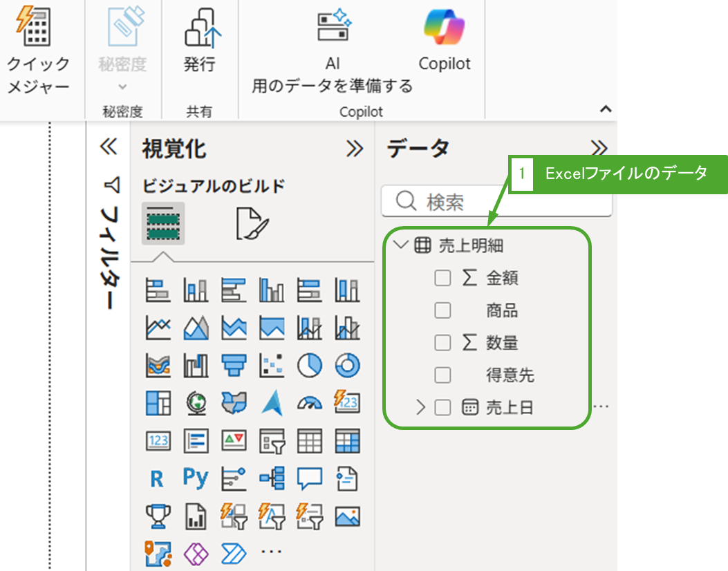Collapse the 売上明細 table node
This screenshot has width=728, height=571.
(400, 245)
